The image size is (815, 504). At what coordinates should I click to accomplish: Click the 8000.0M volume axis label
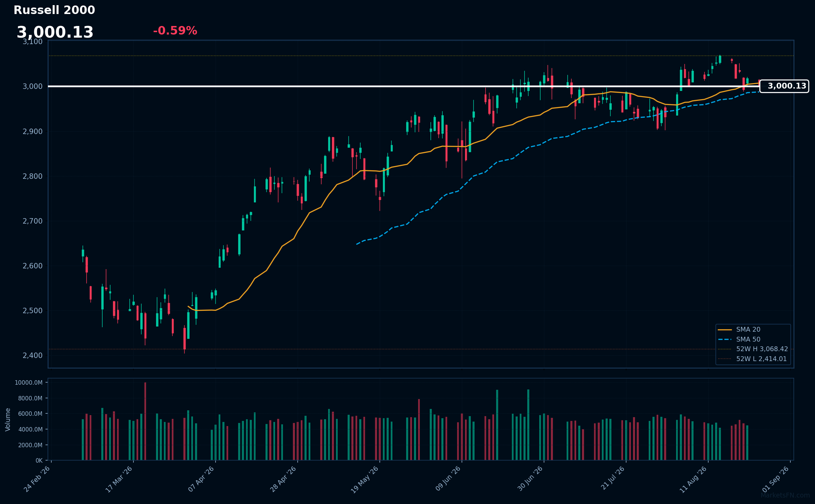click(30, 398)
